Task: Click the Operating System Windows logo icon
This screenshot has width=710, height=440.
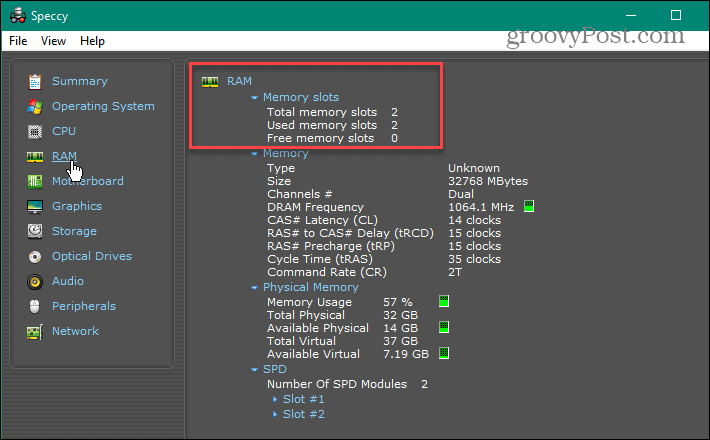Action: (35, 106)
